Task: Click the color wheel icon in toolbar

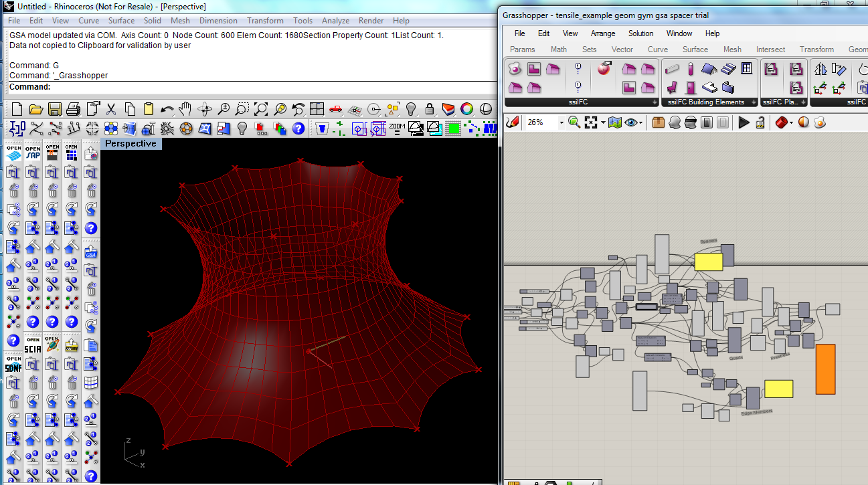Action: (x=467, y=109)
